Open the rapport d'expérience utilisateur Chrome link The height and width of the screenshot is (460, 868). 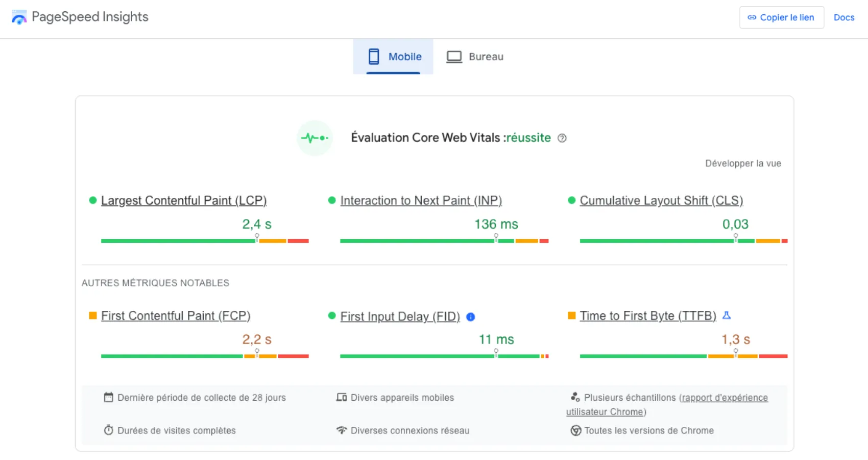pyautogui.click(x=724, y=397)
